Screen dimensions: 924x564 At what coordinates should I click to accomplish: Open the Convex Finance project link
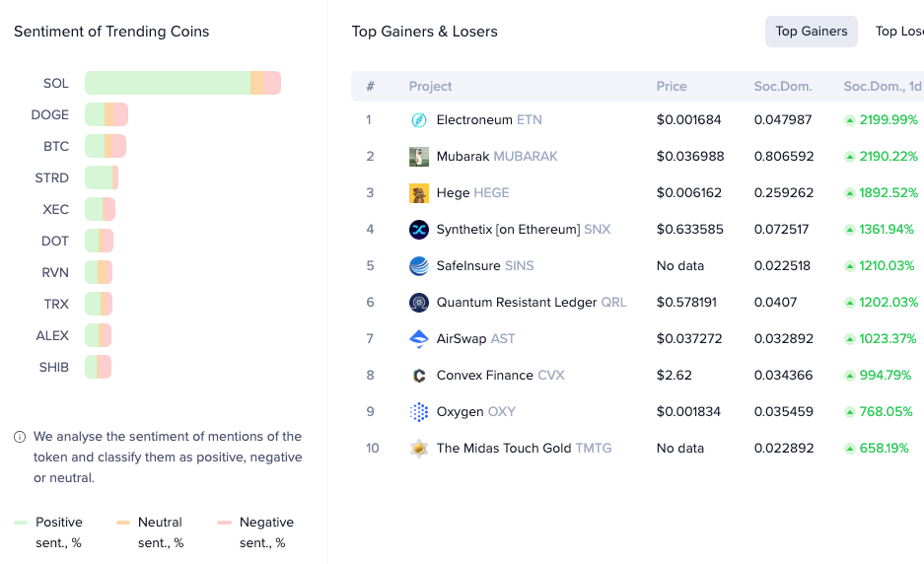point(500,376)
